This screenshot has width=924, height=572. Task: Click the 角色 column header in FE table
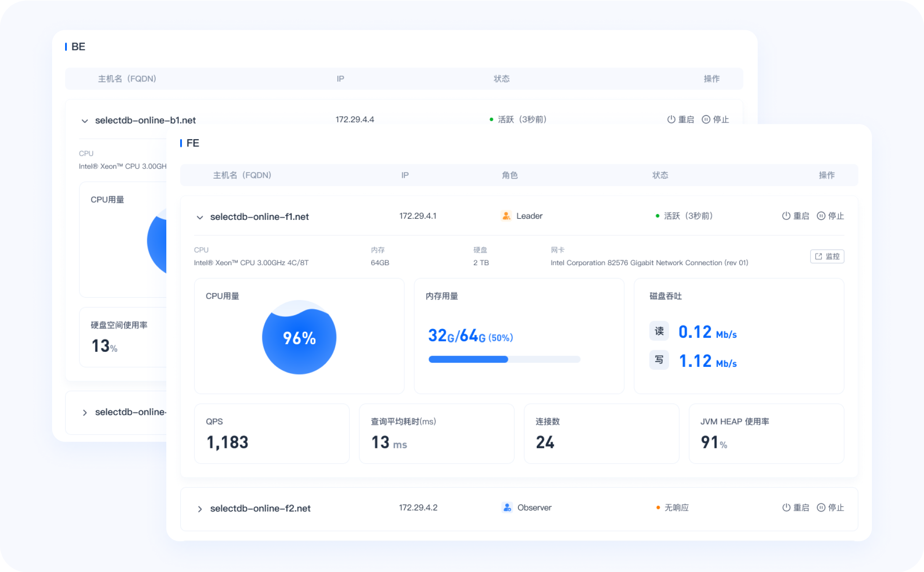[x=509, y=175]
